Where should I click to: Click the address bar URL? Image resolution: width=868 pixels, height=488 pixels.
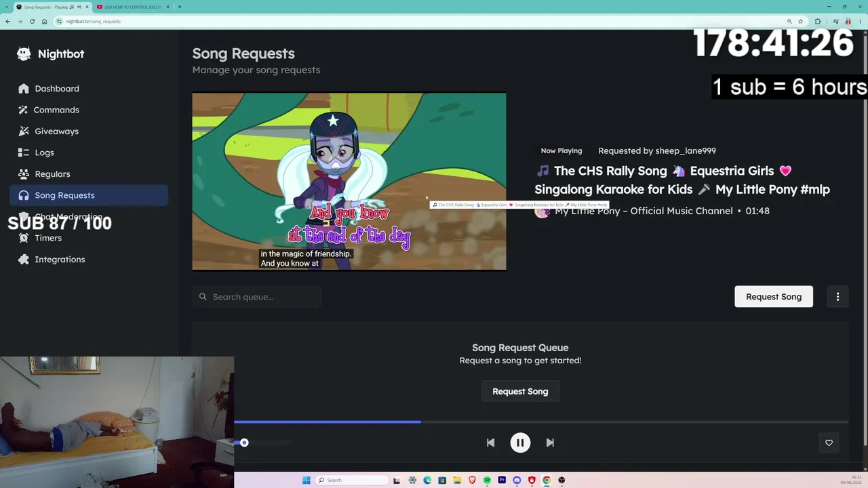click(94, 22)
